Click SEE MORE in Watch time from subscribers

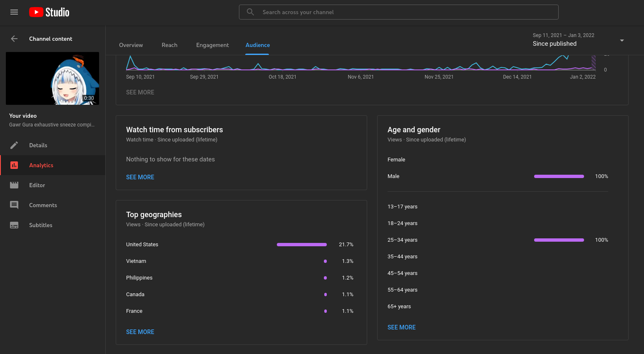click(x=140, y=177)
